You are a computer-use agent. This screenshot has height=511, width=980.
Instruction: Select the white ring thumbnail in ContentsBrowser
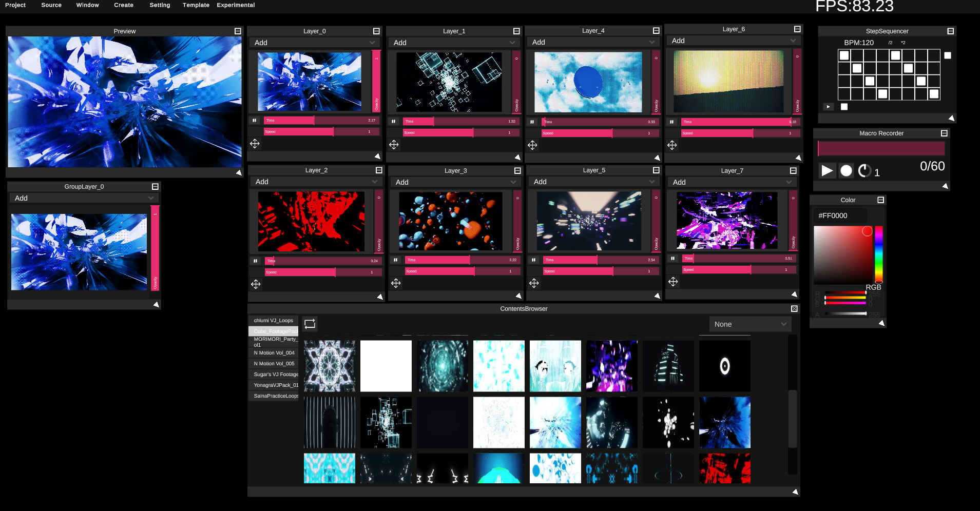(724, 366)
